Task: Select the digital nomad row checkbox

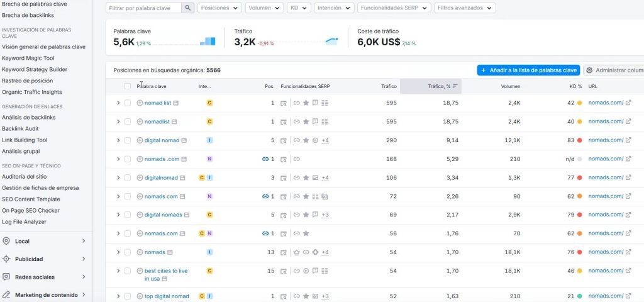Action: click(x=127, y=140)
